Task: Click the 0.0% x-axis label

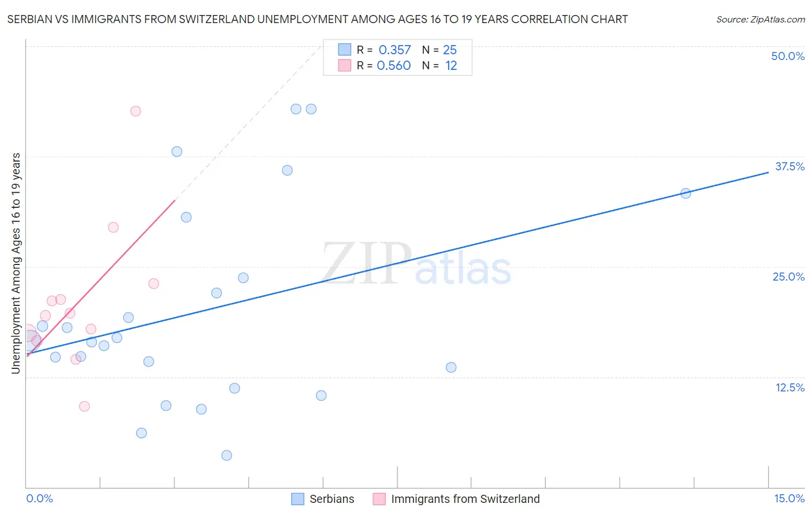Action: coord(40,498)
